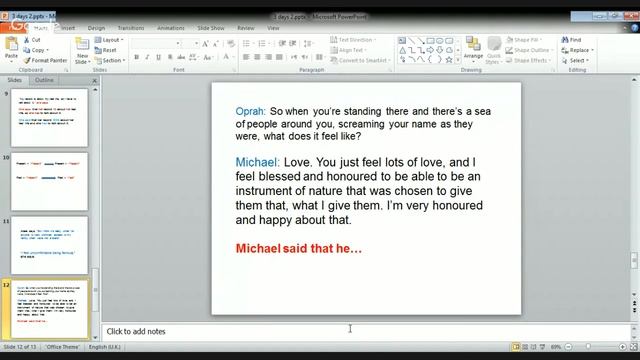Viewport: 640px width, 360px height.
Task: Start Slide Show from status bar
Action: [542, 347]
